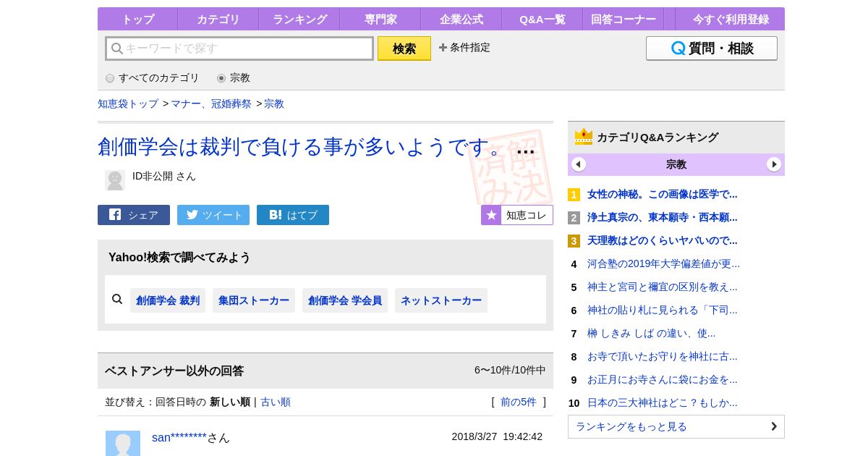
Task: Open the 今すぐ利用登録 tab
Action: point(731,19)
